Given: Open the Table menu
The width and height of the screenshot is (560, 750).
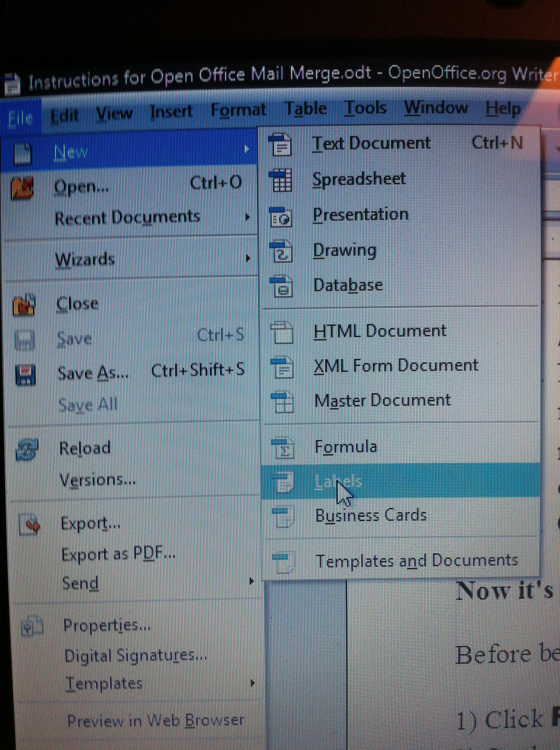Looking at the screenshot, I should click(306, 109).
